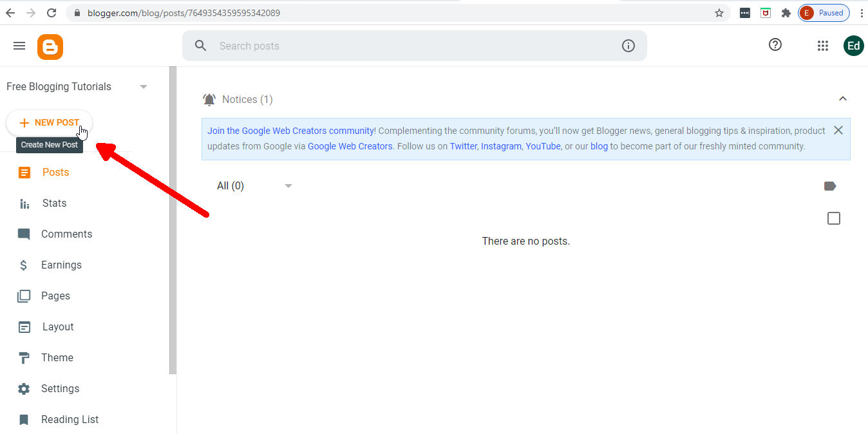This screenshot has height=434, width=868.
Task: Click the sidebar vertical scrollbar
Action: tap(173, 220)
